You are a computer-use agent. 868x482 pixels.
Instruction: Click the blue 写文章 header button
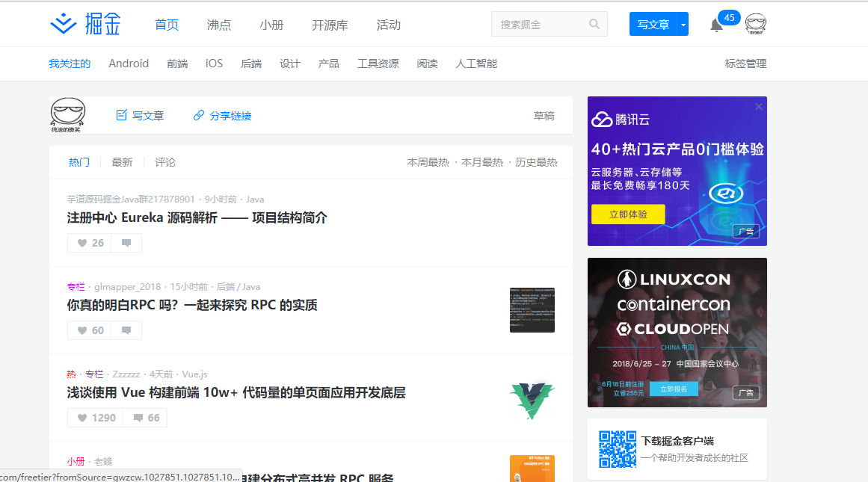(653, 25)
